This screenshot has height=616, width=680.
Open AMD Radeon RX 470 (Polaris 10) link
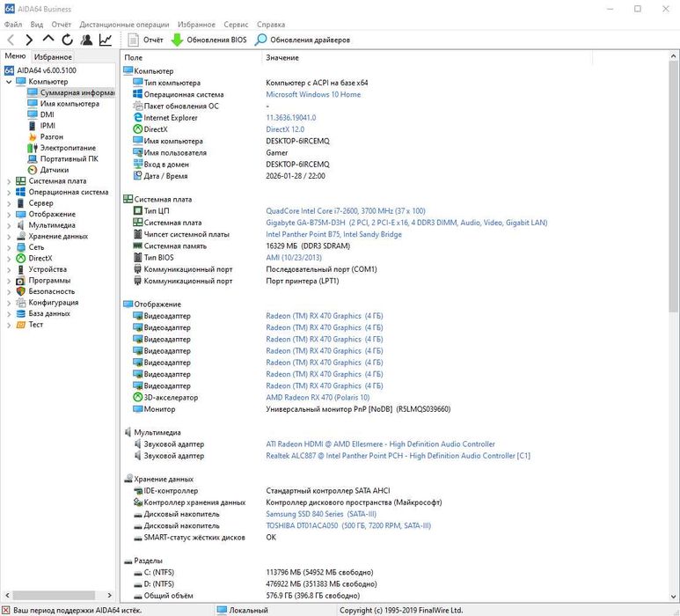pos(318,398)
